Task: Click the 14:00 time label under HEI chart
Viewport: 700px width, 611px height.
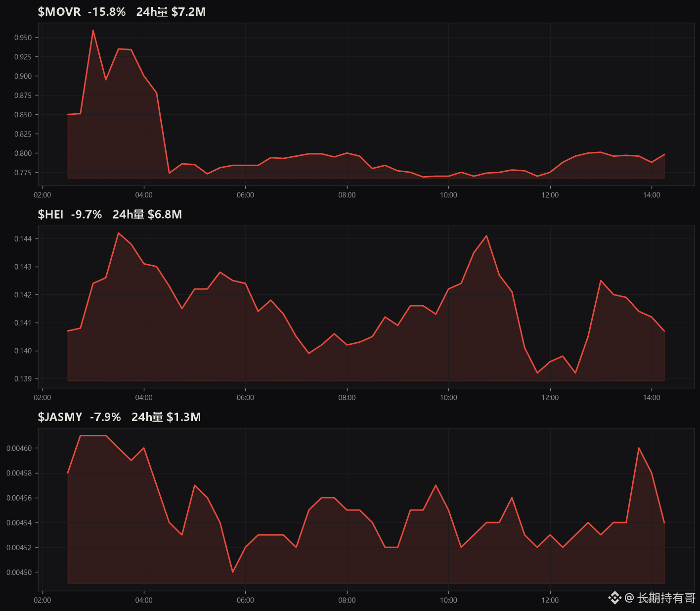Action: 652,398
